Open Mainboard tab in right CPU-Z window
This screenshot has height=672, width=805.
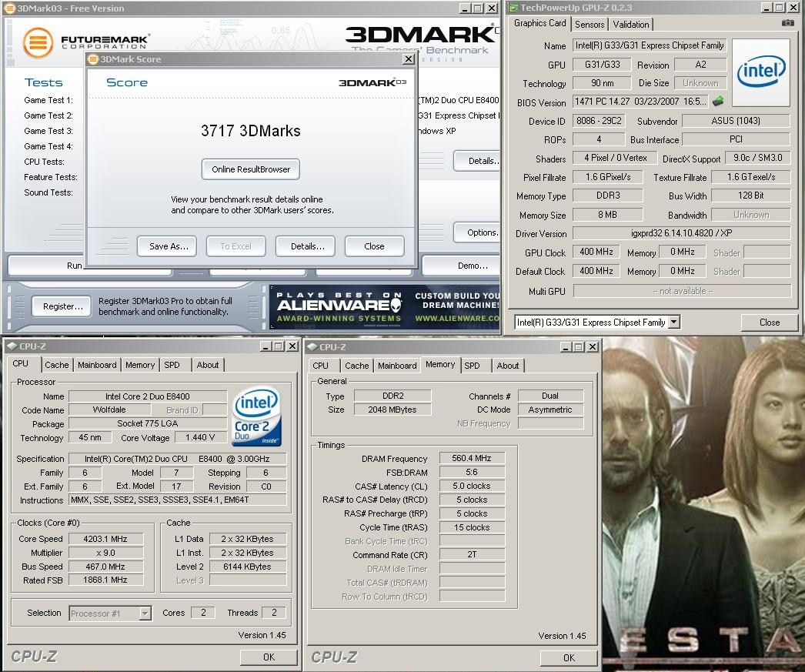pyautogui.click(x=397, y=366)
